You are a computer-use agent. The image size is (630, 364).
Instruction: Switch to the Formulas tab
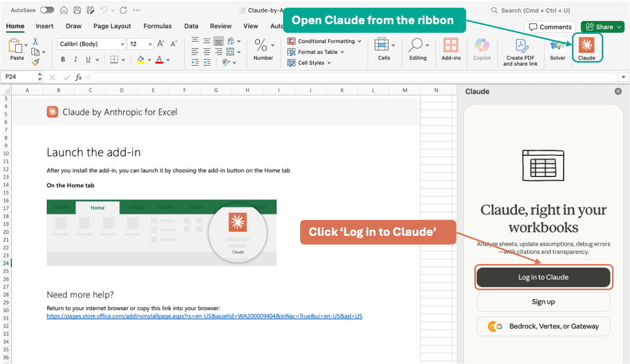coord(157,26)
